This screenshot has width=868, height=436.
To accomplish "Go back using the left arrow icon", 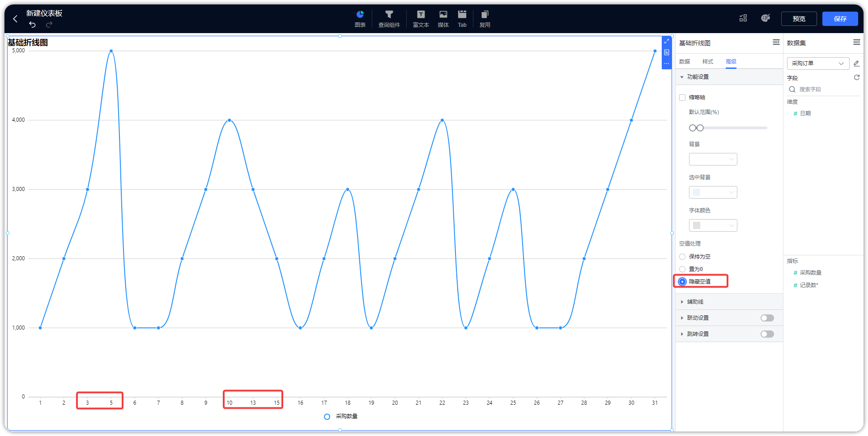I will (15, 19).
